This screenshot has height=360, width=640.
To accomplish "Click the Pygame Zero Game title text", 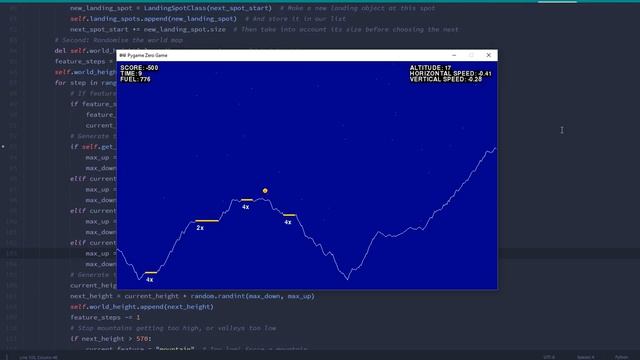I will click(147, 55).
